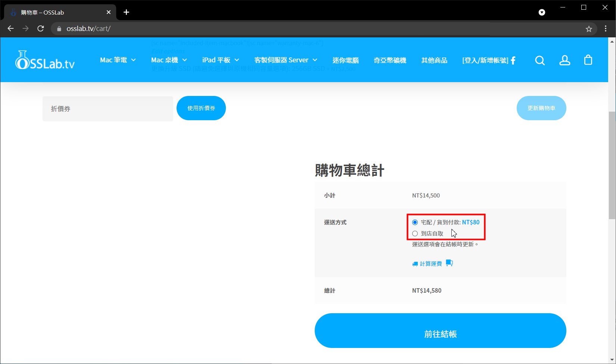This screenshot has width=616, height=364.
Task: Click the browser back arrow
Action: point(11,29)
